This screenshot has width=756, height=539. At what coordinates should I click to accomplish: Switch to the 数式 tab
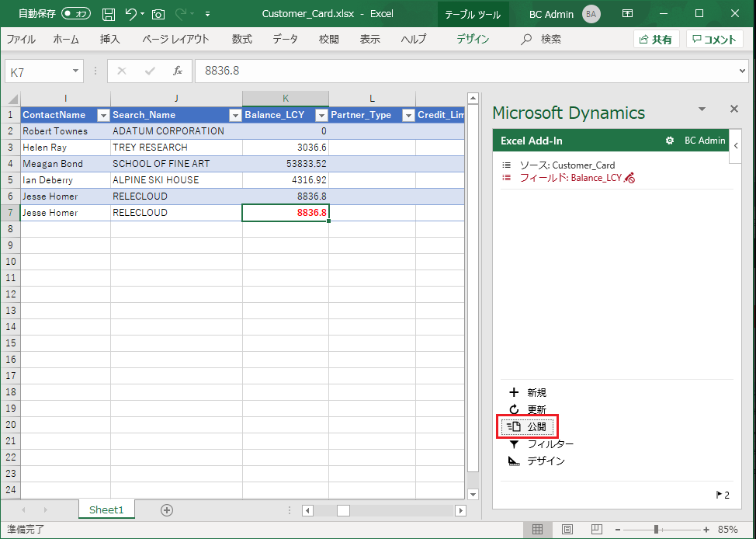click(242, 39)
